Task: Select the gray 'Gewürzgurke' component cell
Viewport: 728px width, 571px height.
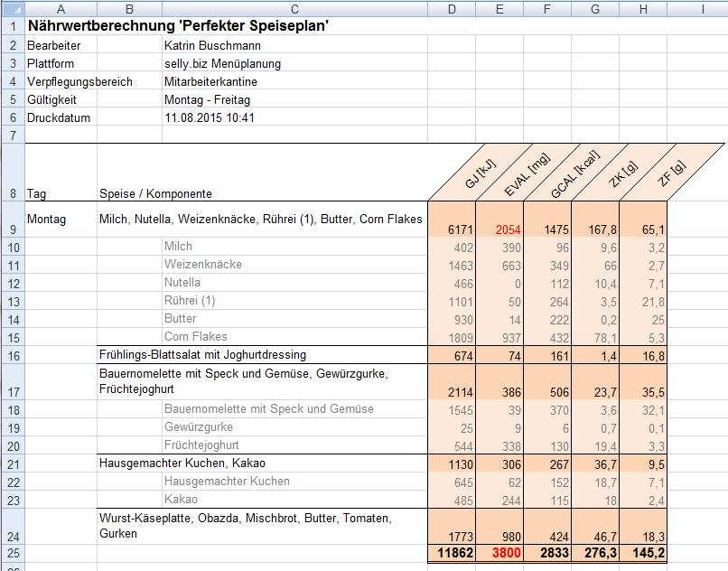Action: point(199,426)
